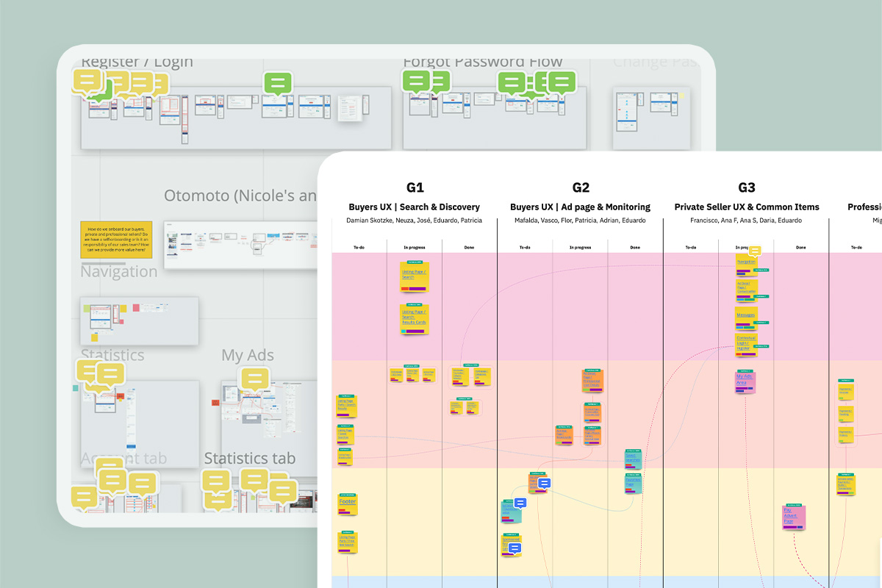Click the yellow onboarding question note beside the Navigation frame

coord(115,240)
